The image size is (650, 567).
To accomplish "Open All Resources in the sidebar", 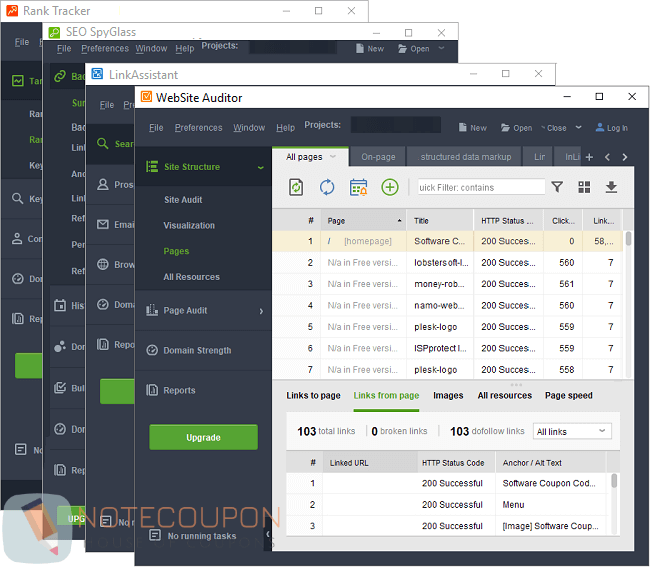I will pos(192,276).
